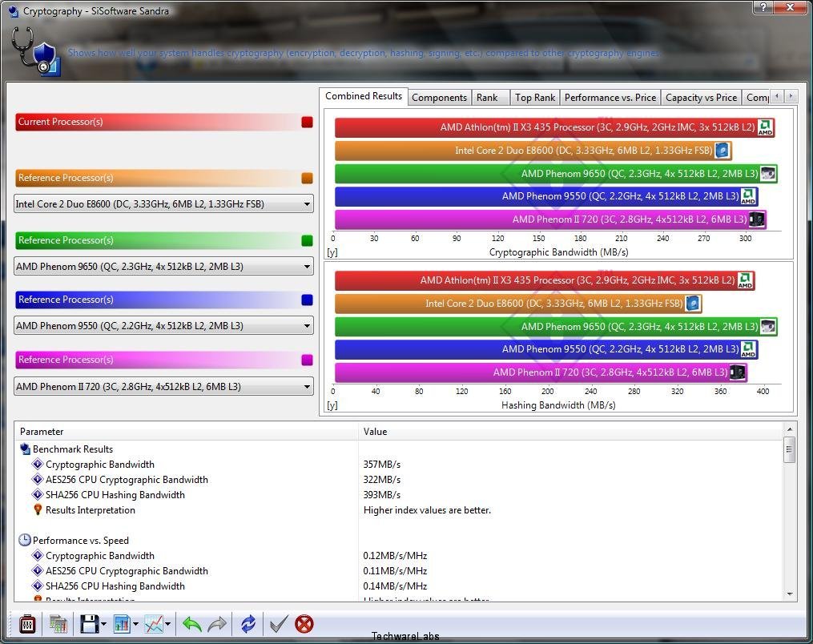The width and height of the screenshot is (813, 644).
Task: Open the AMD Phenom 9650 reference dropdown
Action: click(164, 267)
